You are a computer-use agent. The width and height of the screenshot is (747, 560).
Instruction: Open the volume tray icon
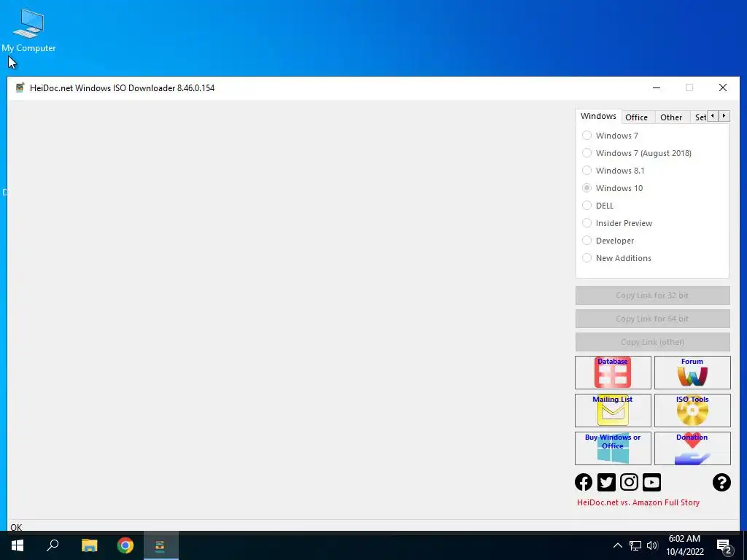[652, 545]
